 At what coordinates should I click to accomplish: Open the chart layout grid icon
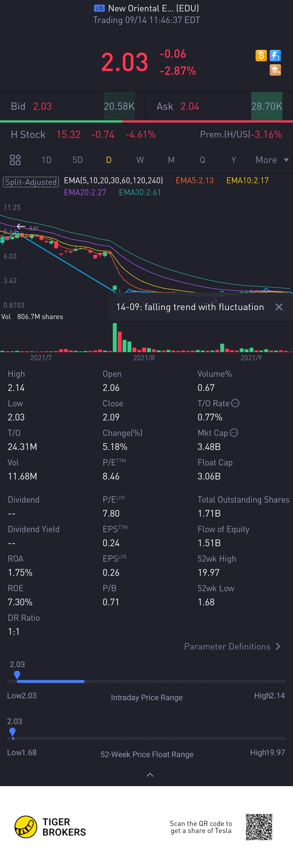pos(15,160)
